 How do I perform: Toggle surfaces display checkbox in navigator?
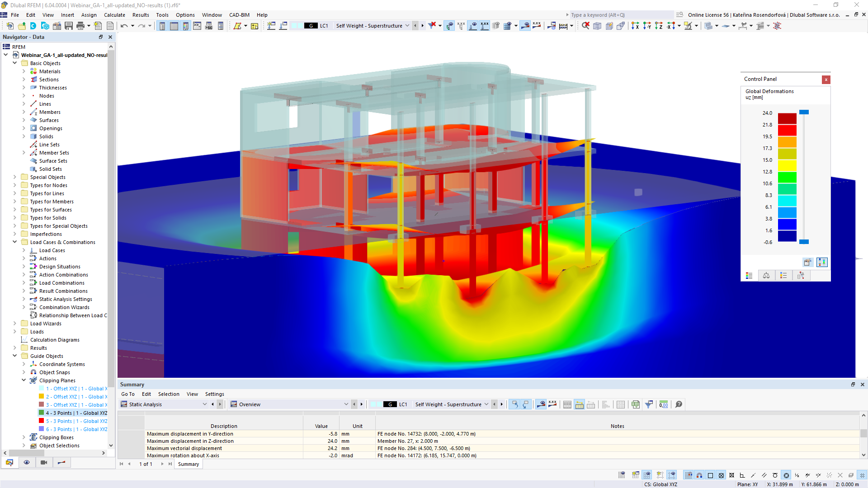(x=48, y=120)
